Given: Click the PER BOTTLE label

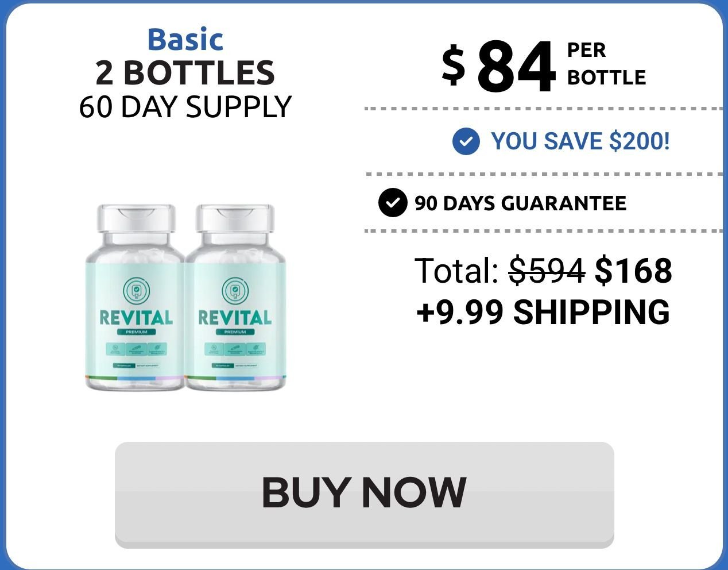Looking at the screenshot, I should click(x=606, y=64).
